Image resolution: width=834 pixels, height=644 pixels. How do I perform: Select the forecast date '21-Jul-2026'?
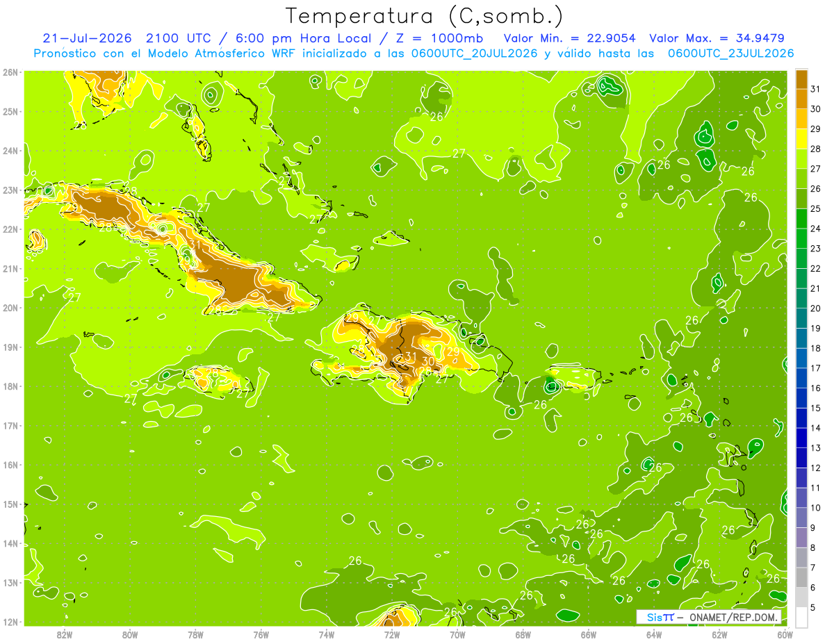pos(88,38)
